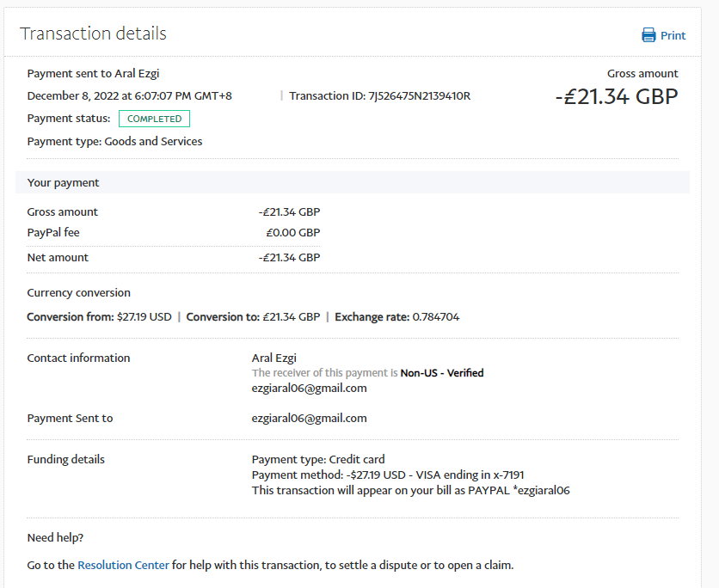Click the Your payment section header
This screenshot has height=588, width=719.
(x=63, y=182)
